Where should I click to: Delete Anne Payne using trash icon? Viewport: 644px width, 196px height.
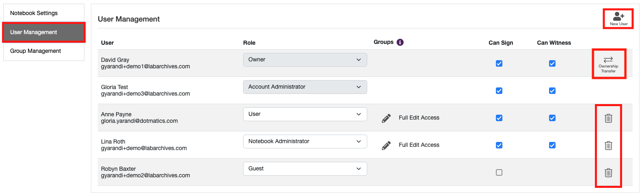pyautogui.click(x=608, y=118)
